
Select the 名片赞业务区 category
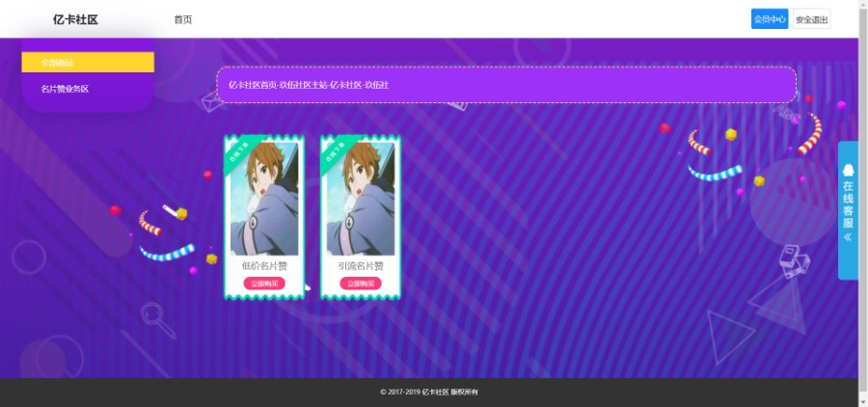click(65, 89)
